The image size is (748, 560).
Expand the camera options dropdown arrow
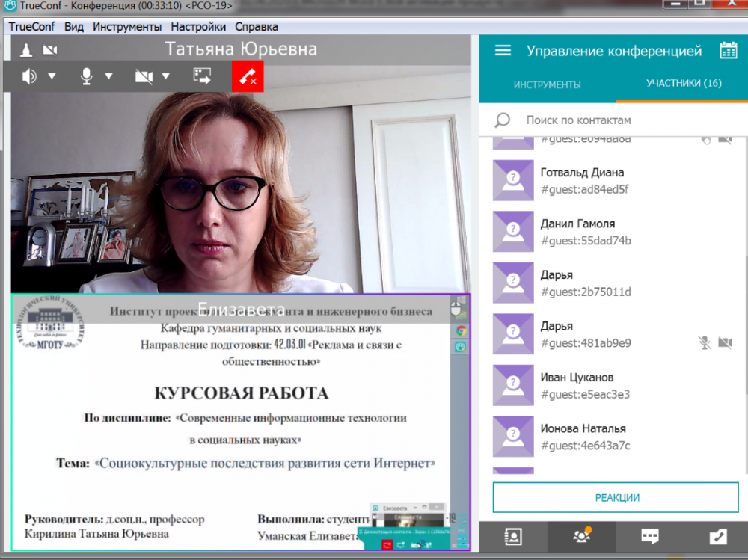tap(165, 76)
